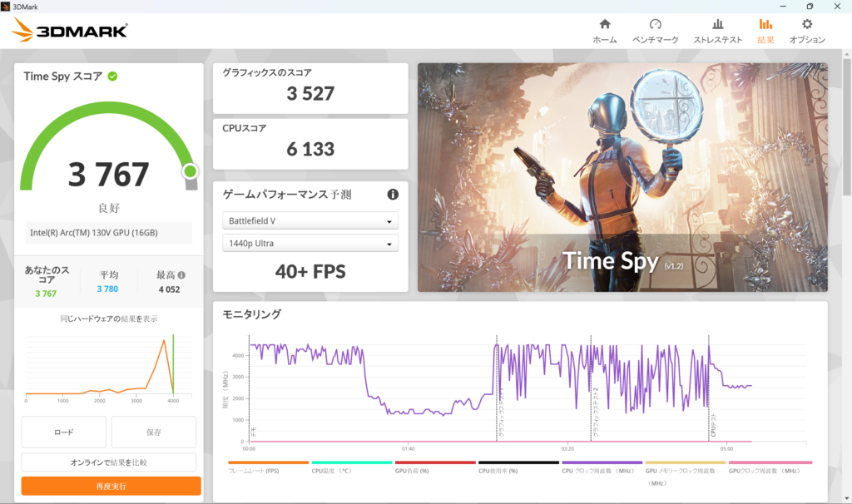Switch to the 結果 (Results) tab
The image size is (852, 504).
pyautogui.click(x=765, y=31)
